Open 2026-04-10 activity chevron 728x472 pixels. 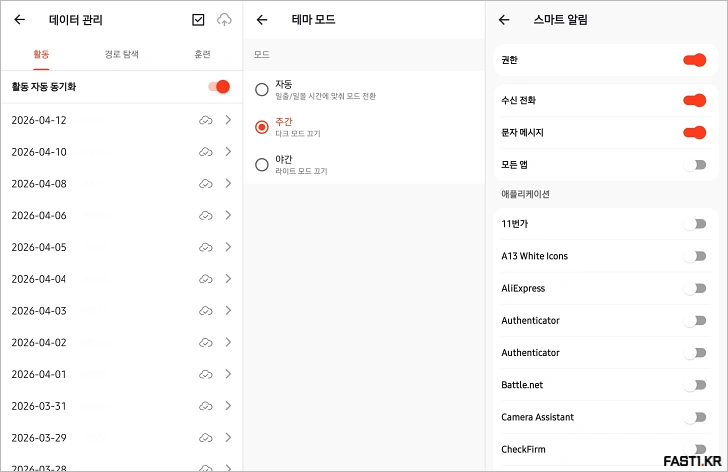(228, 152)
